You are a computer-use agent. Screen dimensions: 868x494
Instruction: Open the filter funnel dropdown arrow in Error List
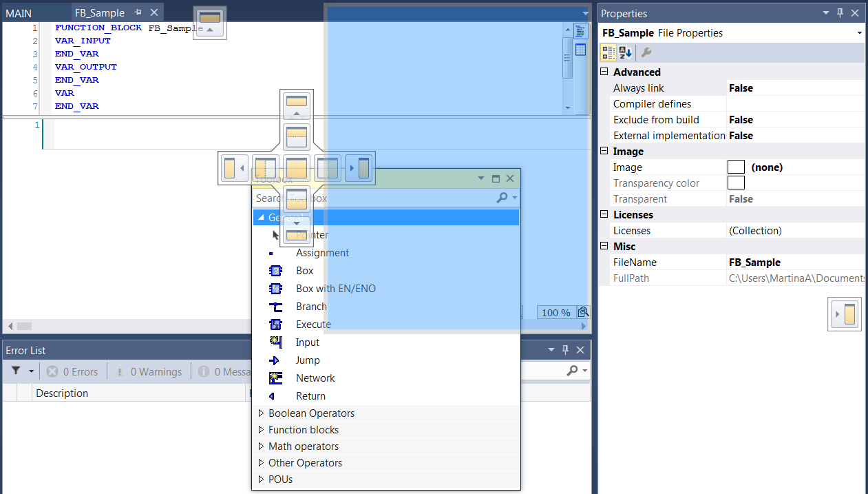pos(31,371)
